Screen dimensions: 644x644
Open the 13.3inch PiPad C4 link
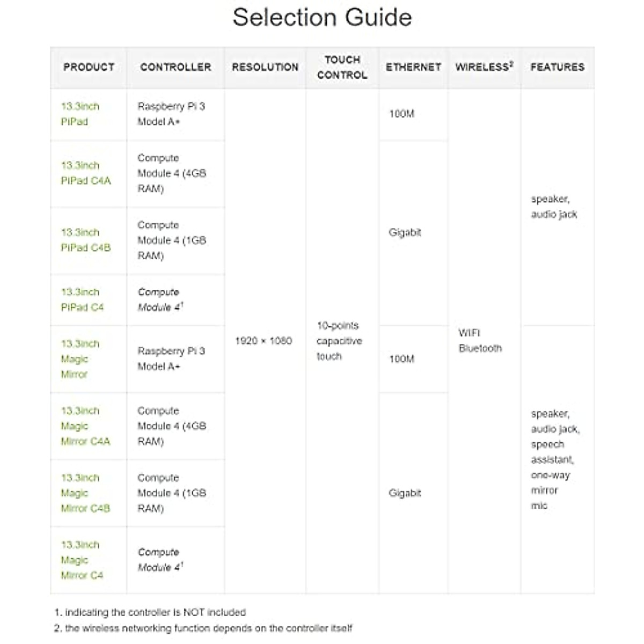click(x=82, y=299)
